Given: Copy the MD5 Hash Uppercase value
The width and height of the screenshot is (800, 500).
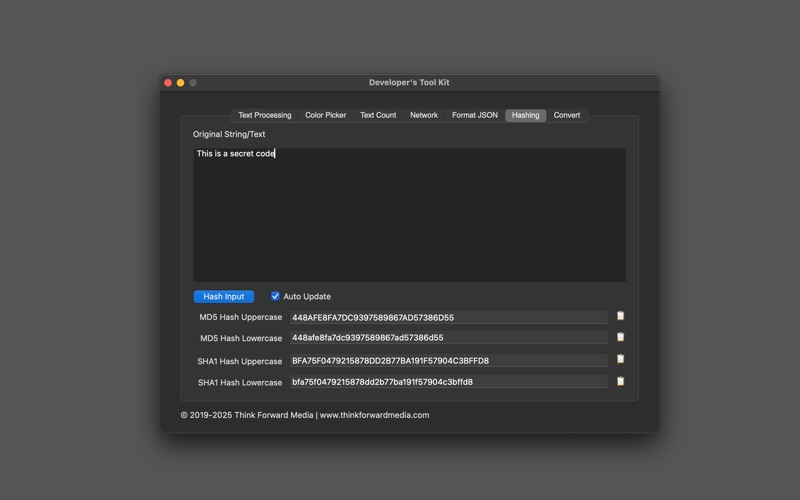Looking at the screenshot, I should (620, 316).
